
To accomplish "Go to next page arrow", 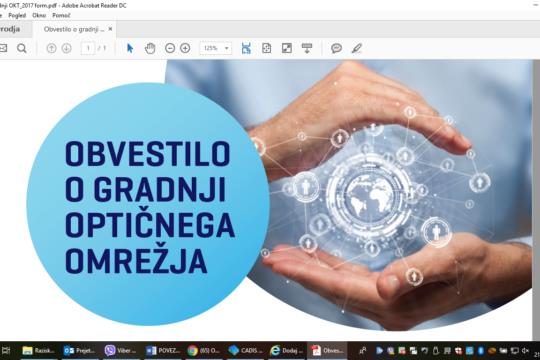I will [66, 48].
